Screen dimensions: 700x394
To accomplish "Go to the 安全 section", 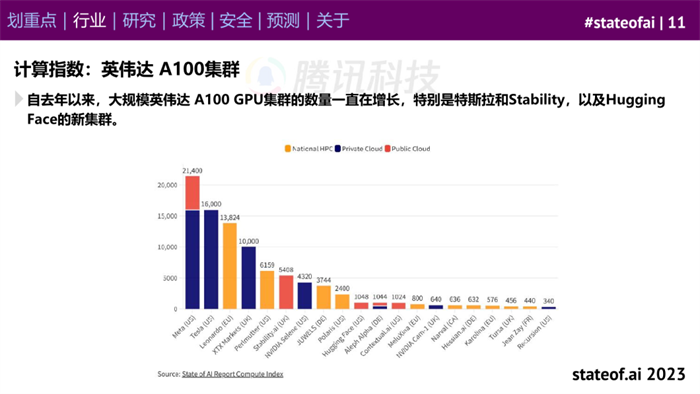I will [236, 21].
